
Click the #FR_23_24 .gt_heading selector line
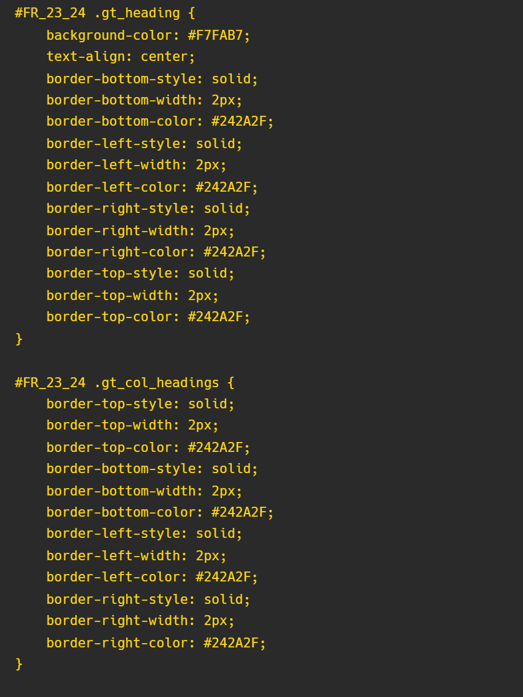click(105, 13)
